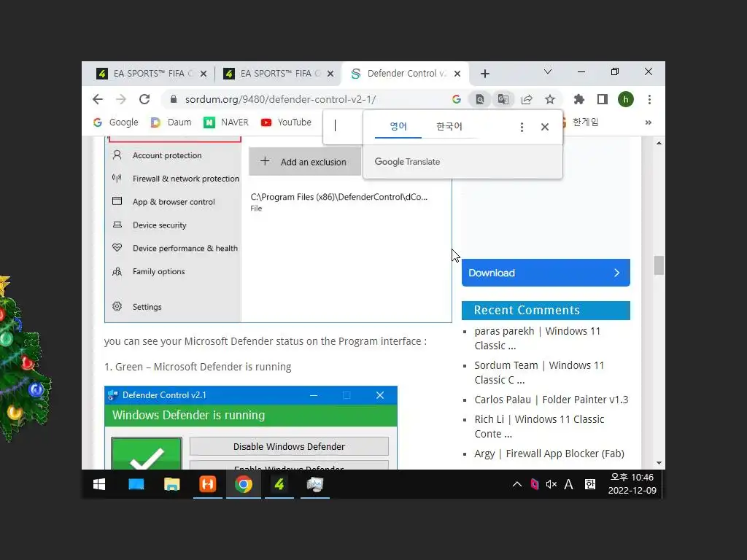This screenshot has width=747, height=560.
Task: Switch to first EA SPORTS FIFA tab
Action: coord(152,74)
